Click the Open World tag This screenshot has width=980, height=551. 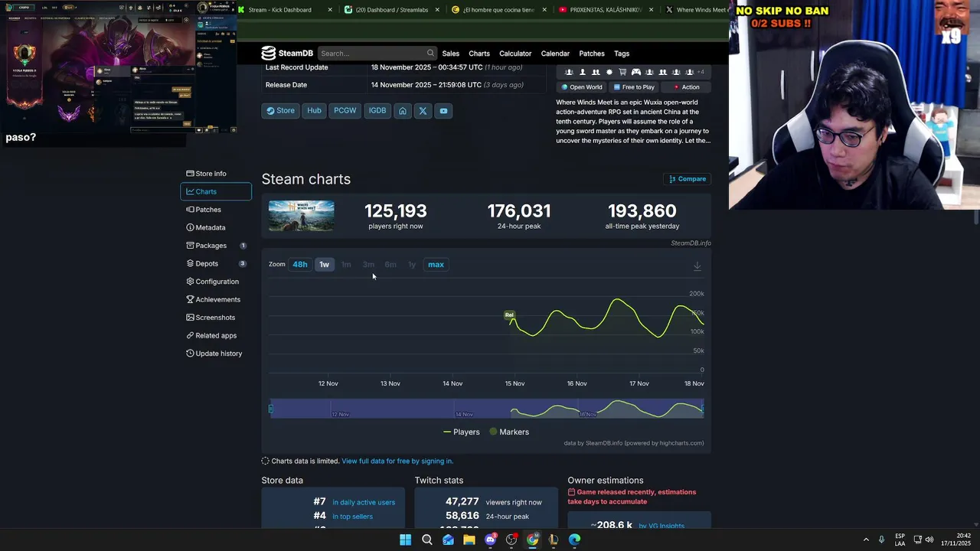pyautogui.click(x=582, y=87)
